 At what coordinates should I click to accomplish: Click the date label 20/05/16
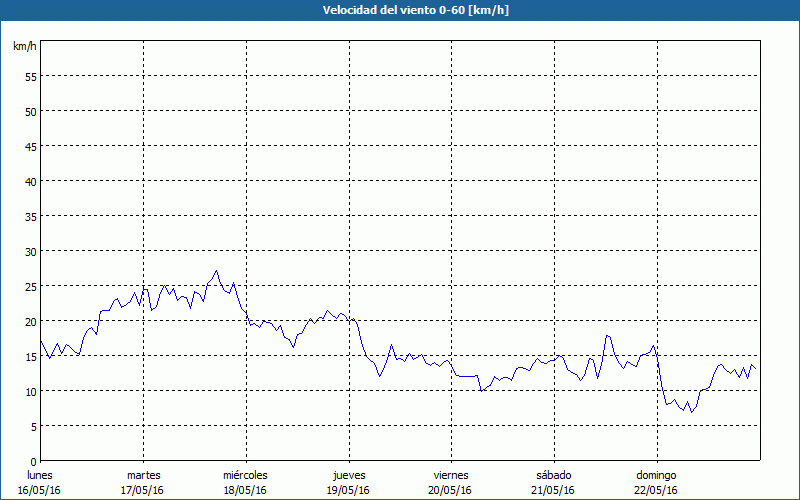coord(451,490)
